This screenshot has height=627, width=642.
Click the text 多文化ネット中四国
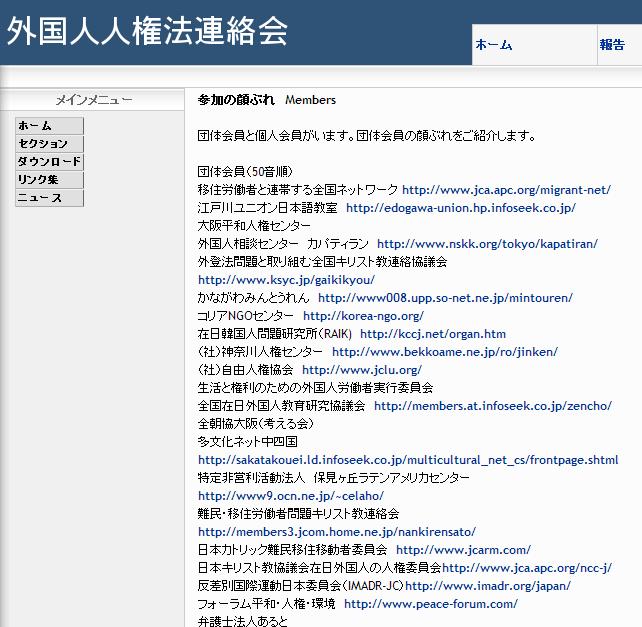(248, 442)
